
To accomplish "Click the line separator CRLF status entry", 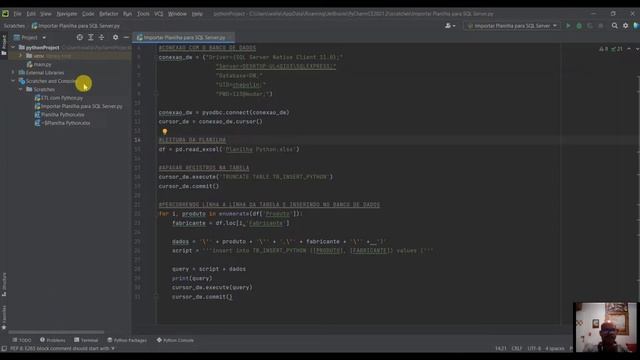I will tap(516, 349).
